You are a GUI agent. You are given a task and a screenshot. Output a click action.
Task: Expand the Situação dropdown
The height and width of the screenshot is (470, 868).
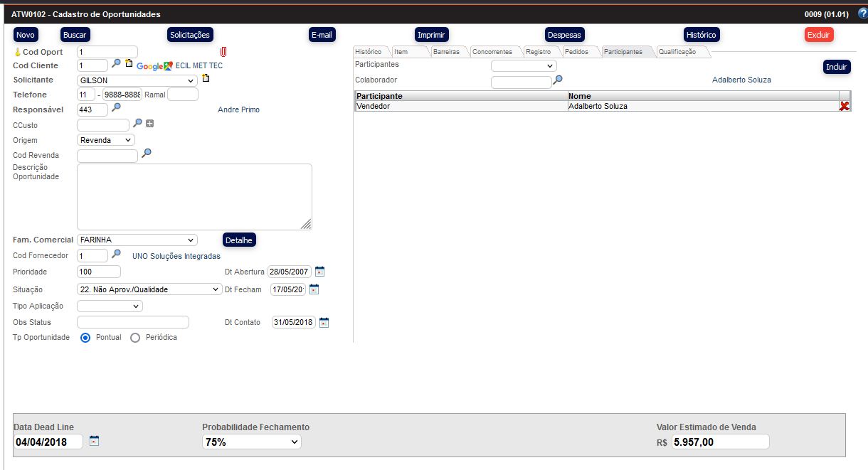[149, 289]
